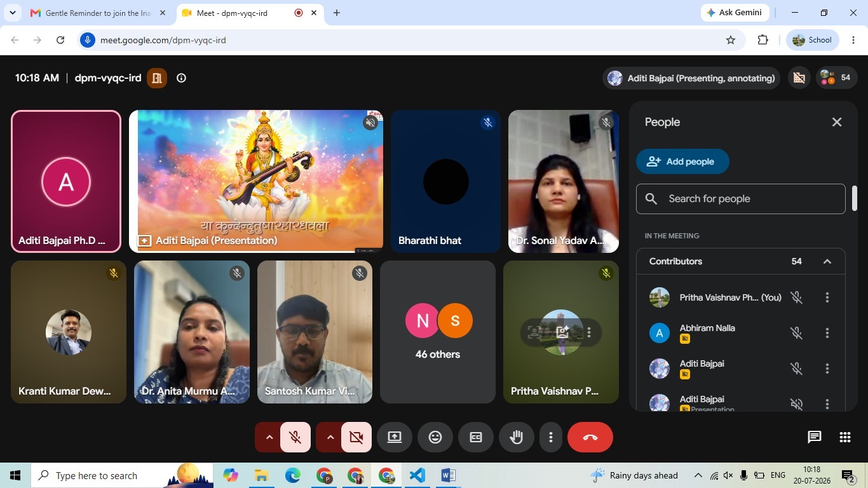868x488 pixels.
Task: Open the Windows notification center
Action: [848, 475]
